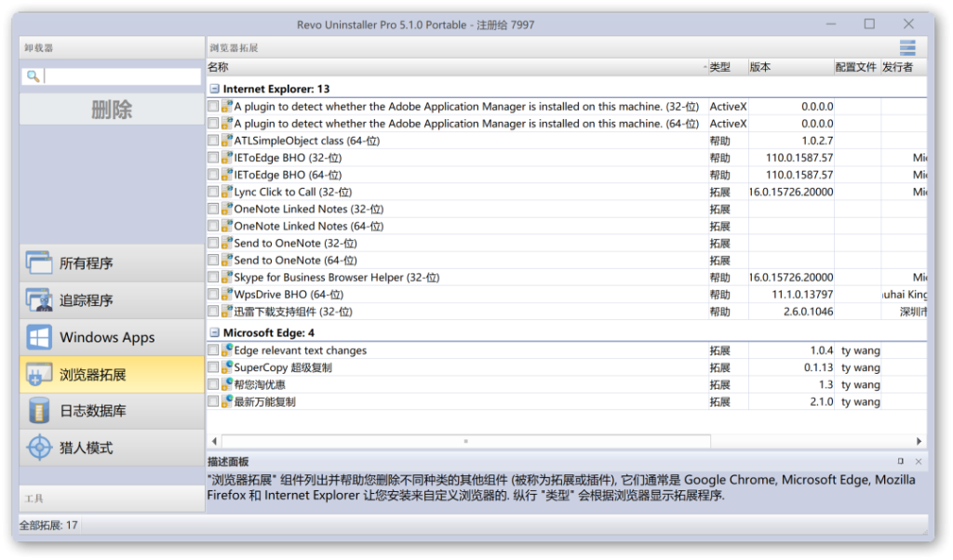
Task: Click the icon of Skype for Business Browser Helper
Action: pos(227,277)
